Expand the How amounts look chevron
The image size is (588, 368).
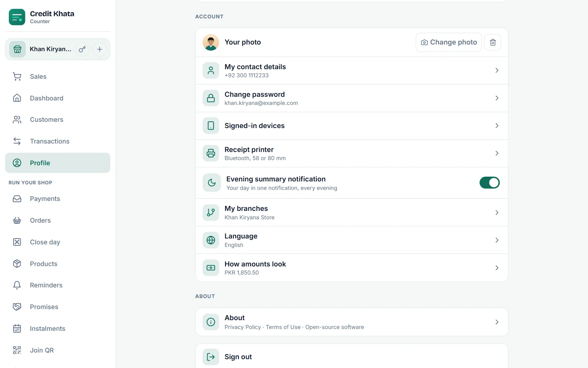pyautogui.click(x=497, y=268)
